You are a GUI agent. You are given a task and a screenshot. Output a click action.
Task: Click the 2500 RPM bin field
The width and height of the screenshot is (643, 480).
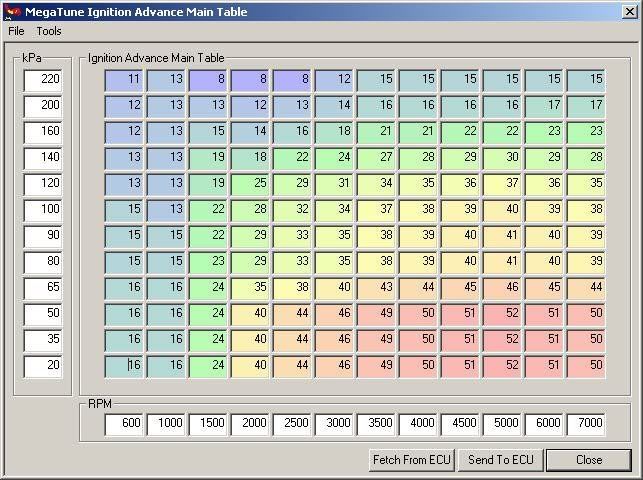(292, 424)
